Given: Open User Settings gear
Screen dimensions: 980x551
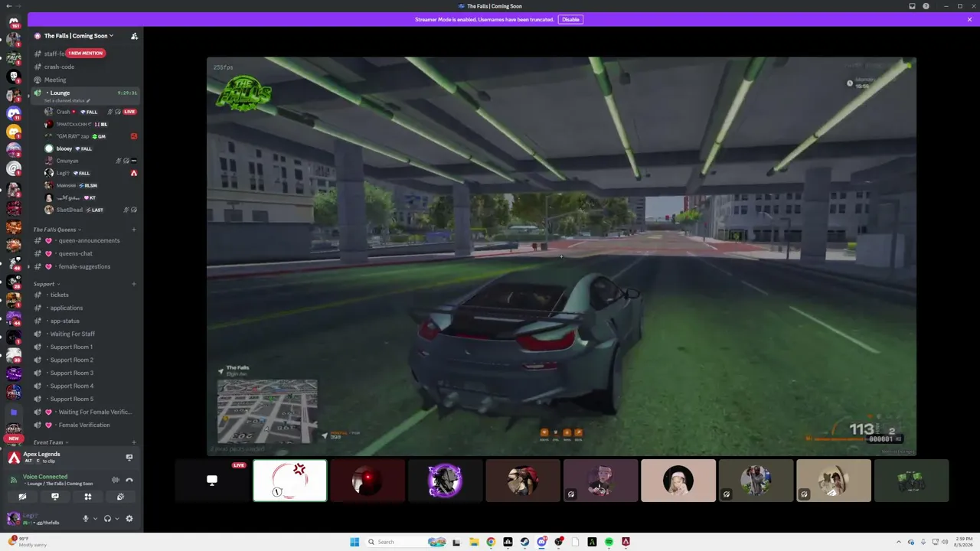Looking at the screenshot, I should pos(129,519).
